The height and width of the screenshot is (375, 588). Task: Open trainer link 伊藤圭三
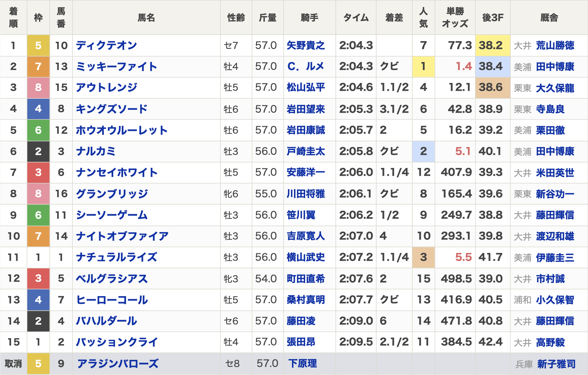pos(555,258)
